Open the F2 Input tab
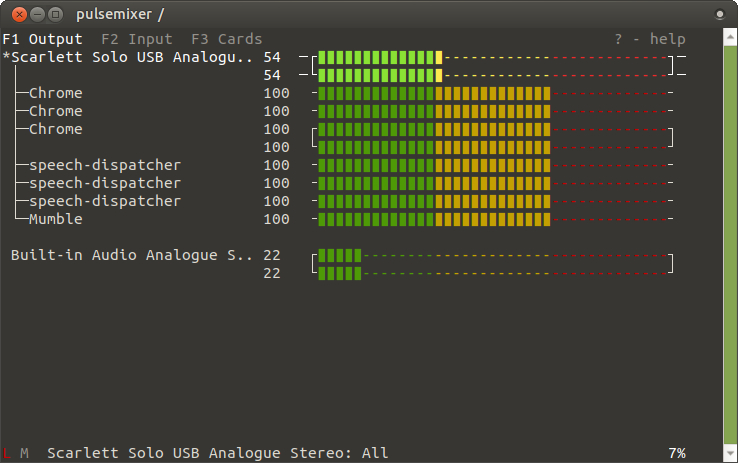 point(137,39)
